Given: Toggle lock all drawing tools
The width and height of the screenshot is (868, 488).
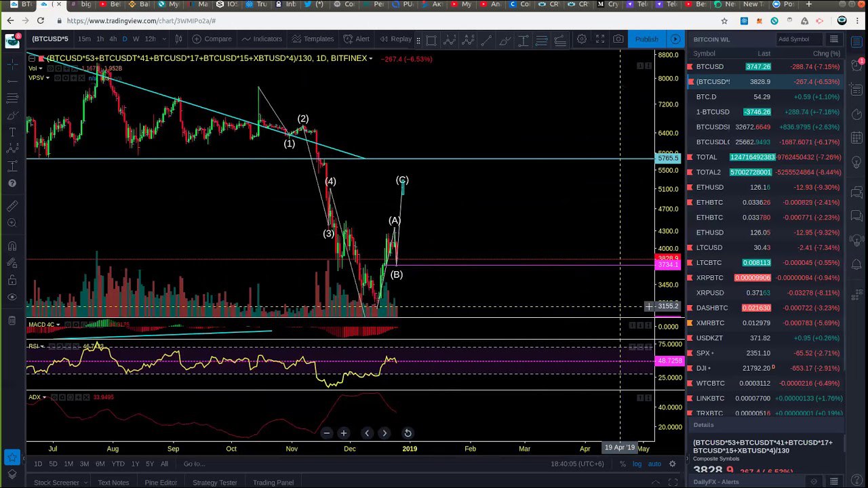Looking at the screenshot, I should point(12,280).
